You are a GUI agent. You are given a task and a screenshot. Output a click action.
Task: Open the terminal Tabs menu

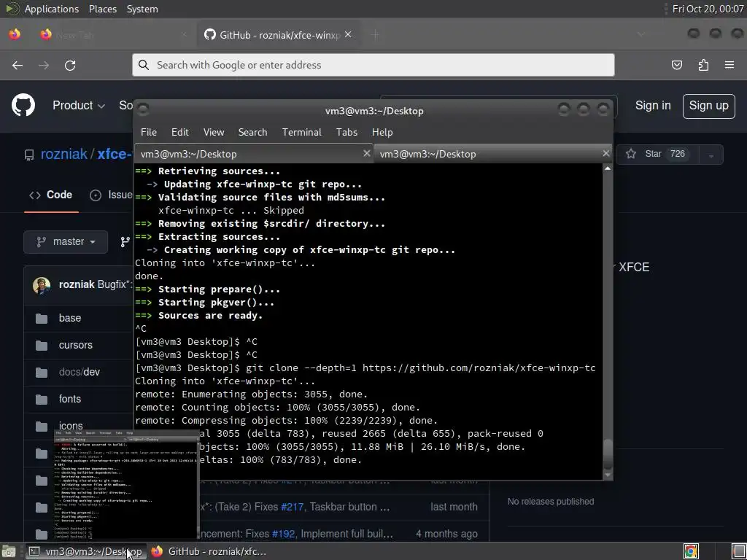[x=347, y=133]
